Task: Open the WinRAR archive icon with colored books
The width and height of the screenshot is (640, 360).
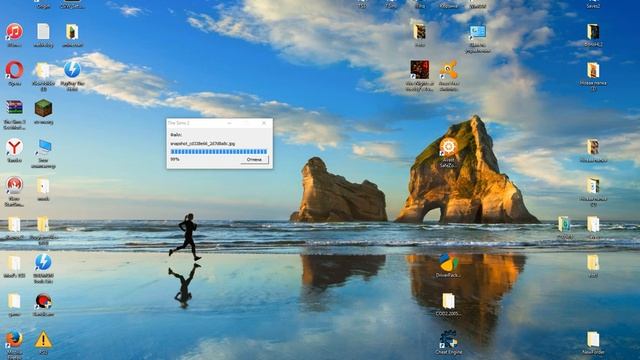Action: [x=14, y=108]
